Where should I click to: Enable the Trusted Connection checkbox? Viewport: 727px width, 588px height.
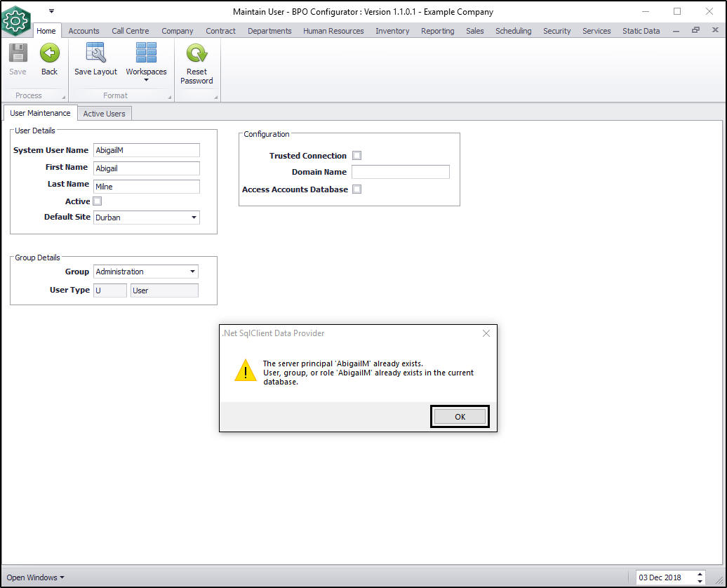click(356, 155)
